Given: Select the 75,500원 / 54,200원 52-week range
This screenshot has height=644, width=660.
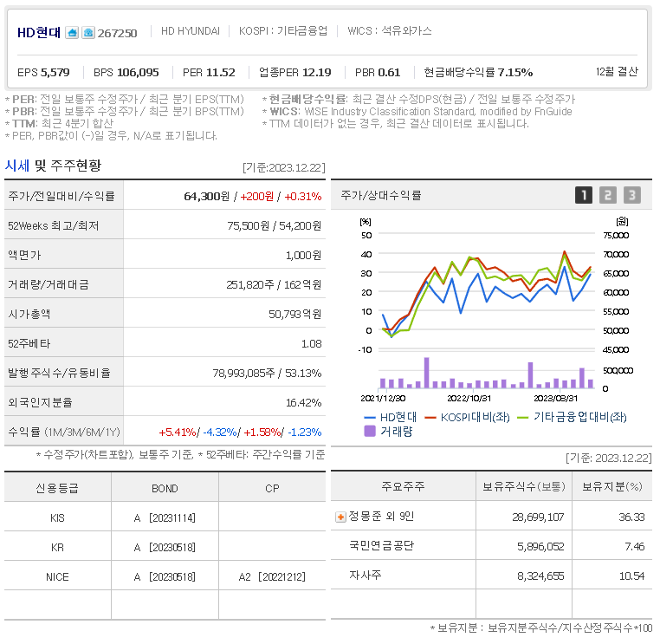Looking at the screenshot, I should coord(274,225).
